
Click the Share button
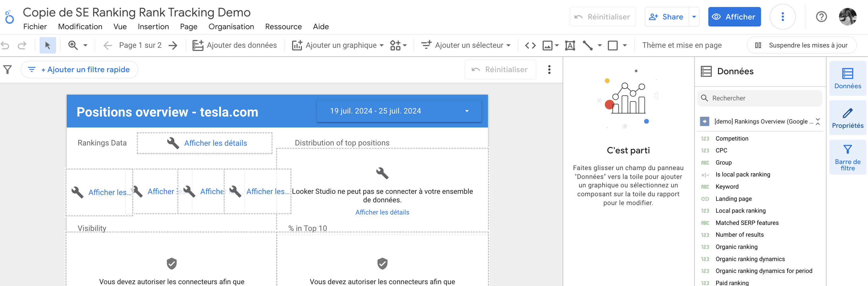pos(667,17)
